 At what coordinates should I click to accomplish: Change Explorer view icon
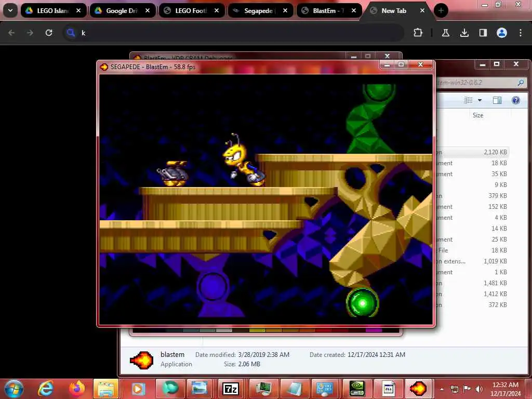click(469, 100)
